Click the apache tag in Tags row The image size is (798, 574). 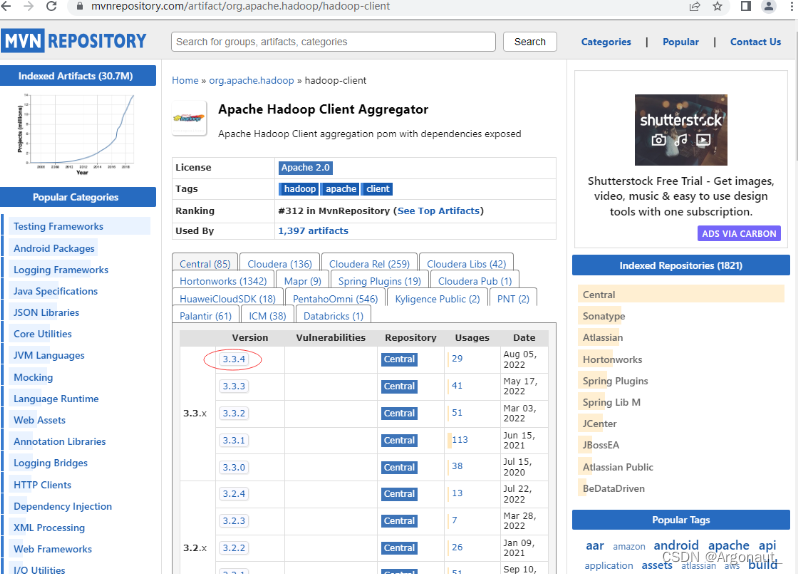(x=340, y=189)
